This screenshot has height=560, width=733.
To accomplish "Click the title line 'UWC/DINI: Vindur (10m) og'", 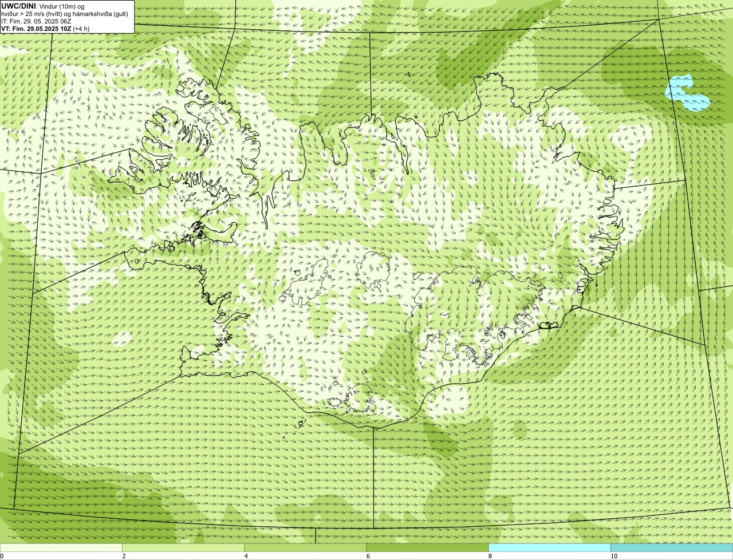I will [x=43, y=6].
